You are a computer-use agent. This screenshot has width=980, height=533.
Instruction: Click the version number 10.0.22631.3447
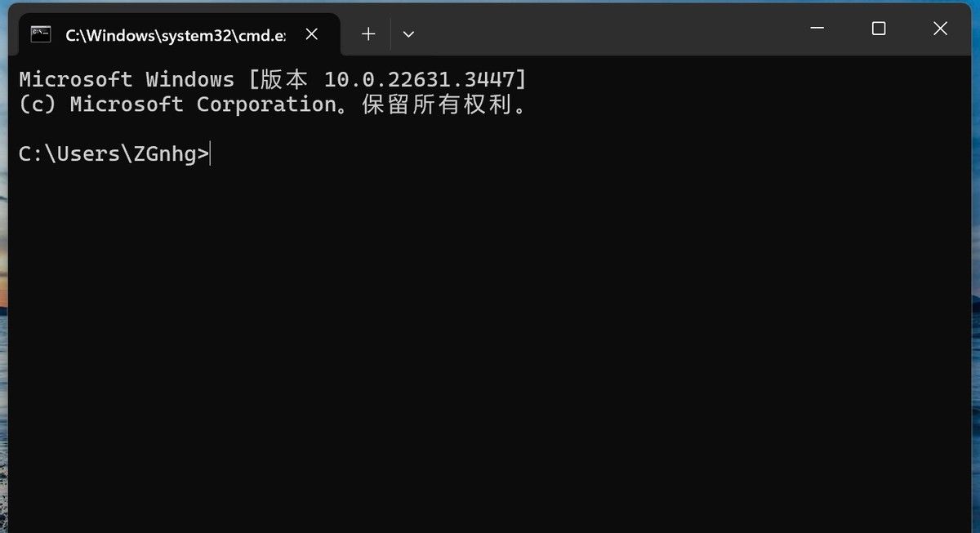(420, 80)
